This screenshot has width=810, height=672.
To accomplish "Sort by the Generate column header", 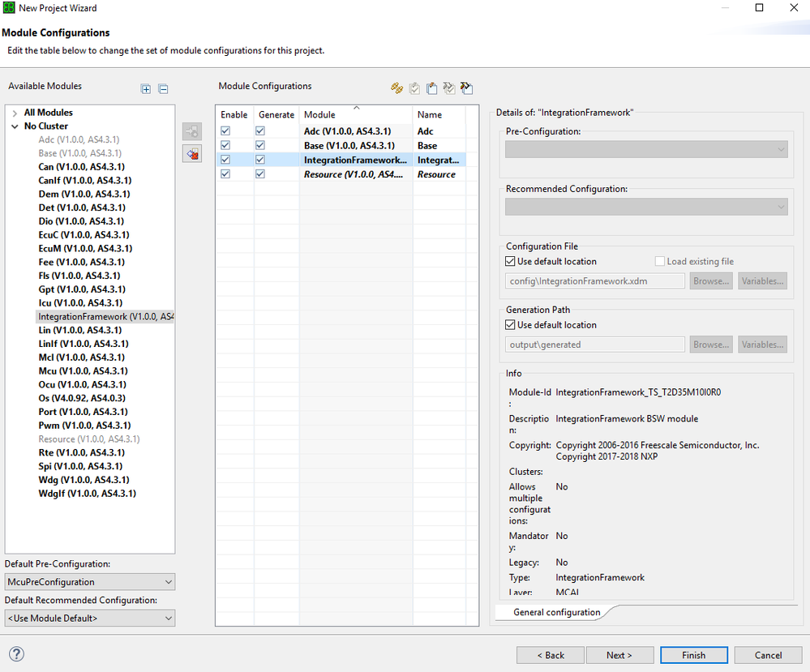I will point(276,114).
